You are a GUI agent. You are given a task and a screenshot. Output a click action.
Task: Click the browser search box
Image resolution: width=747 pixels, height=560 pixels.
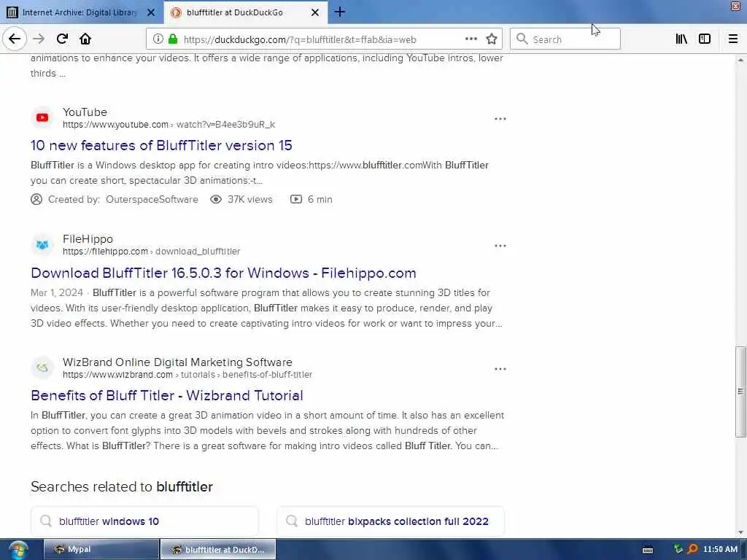565,39
